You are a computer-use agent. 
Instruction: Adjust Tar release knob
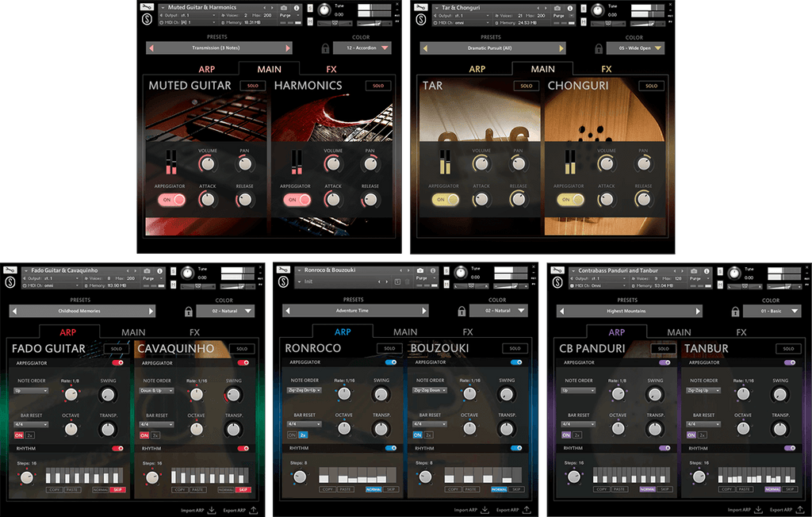point(519,199)
